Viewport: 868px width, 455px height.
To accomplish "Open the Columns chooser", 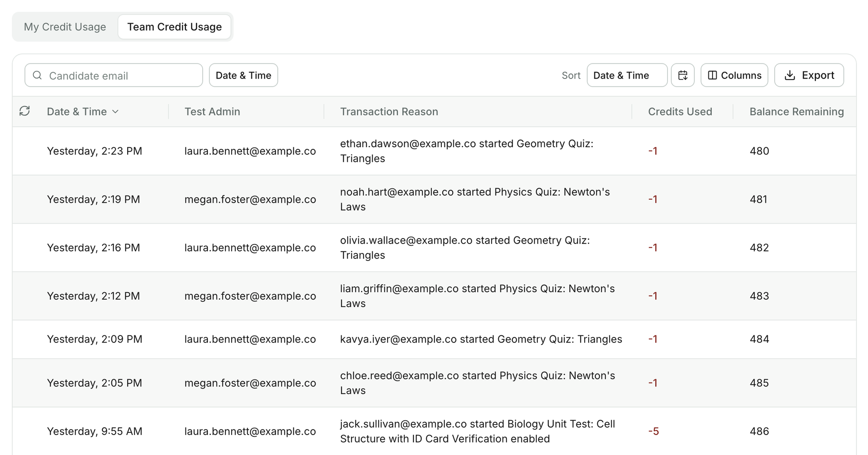I will click(734, 75).
